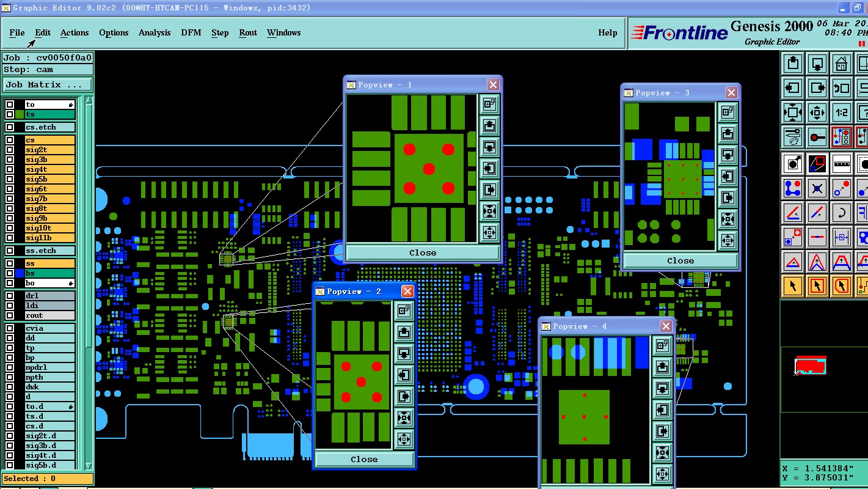Click the pan right icon in Popview 3

(x=728, y=197)
